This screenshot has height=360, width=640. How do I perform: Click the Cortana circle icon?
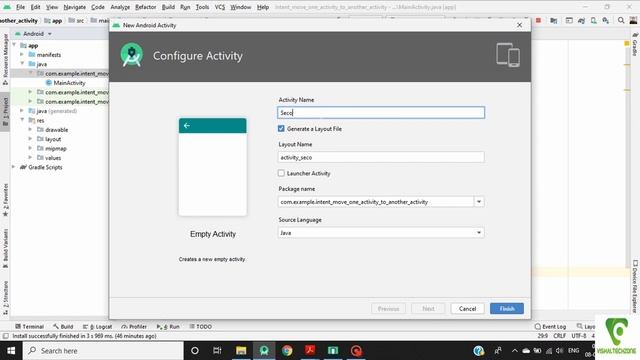point(195,351)
